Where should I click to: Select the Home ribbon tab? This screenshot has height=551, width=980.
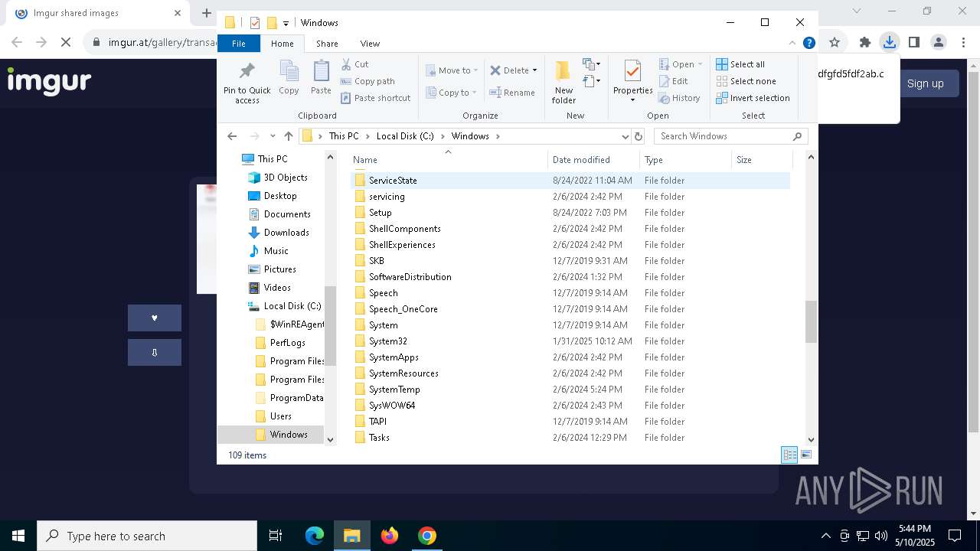coord(282,44)
